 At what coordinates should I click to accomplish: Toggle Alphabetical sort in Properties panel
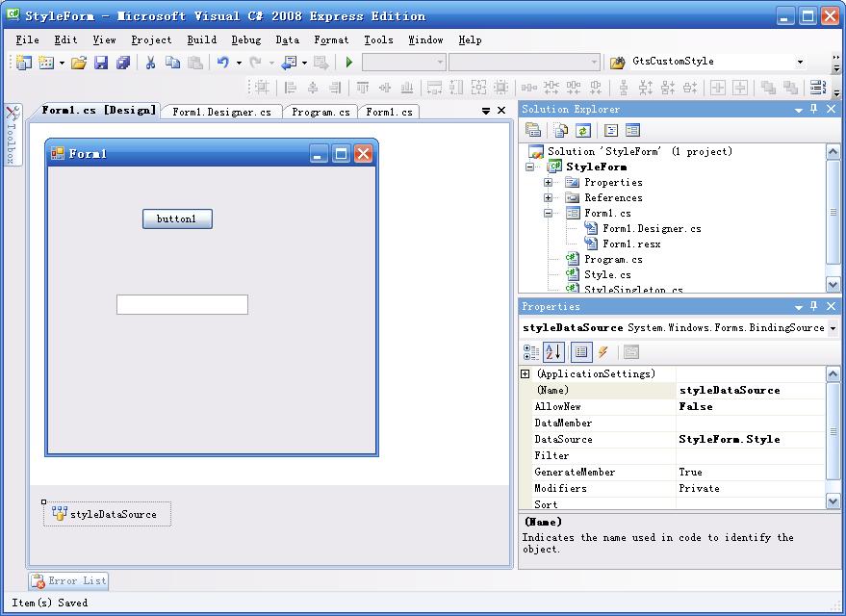(553, 352)
